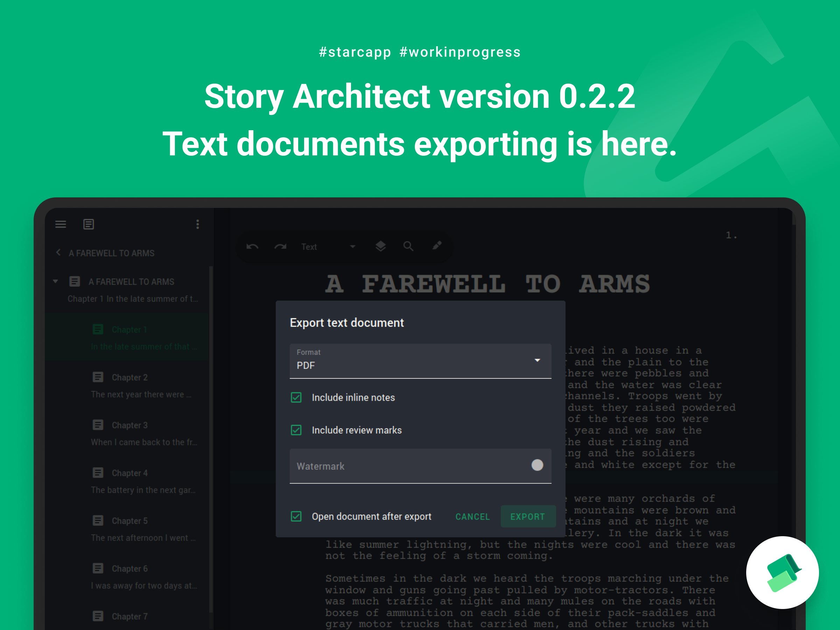Select Chapter 6 in the navigator
This screenshot has width=840, height=630.
(x=127, y=577)
